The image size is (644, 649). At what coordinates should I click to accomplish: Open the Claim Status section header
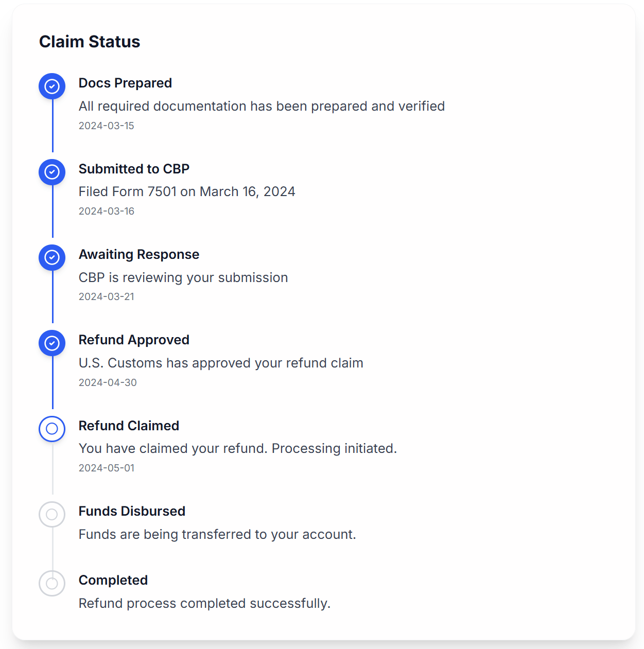tap(90, 41)
